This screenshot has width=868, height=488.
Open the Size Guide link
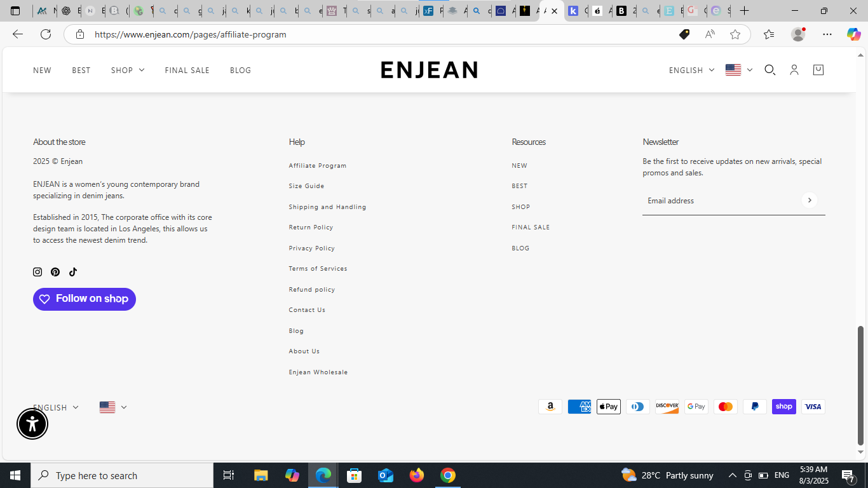pyautogui.click(x=306, y=186)
